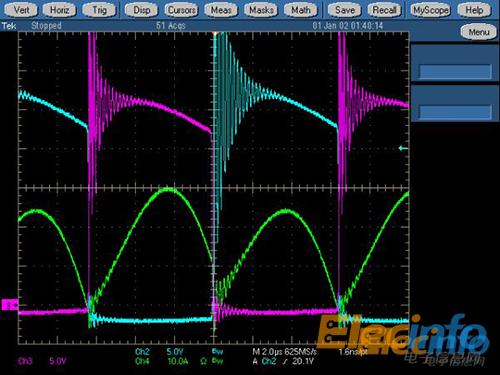The width and height of the screenshot is (500, 375).
Task: Open the Disp menu button
Action: click(x=142, y=10)
